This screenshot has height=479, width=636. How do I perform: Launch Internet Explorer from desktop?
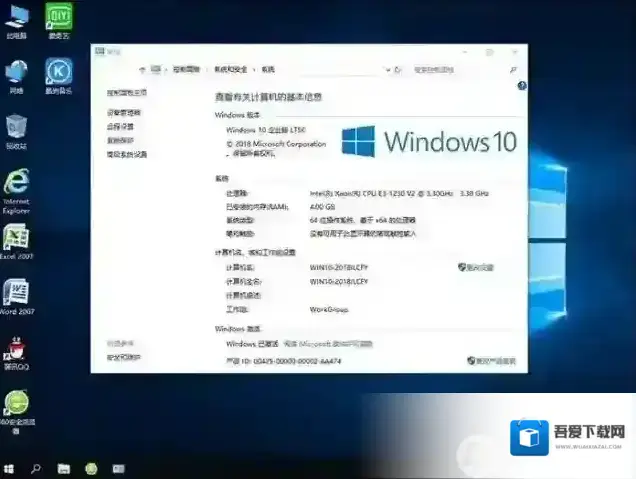tap(16, 186)
